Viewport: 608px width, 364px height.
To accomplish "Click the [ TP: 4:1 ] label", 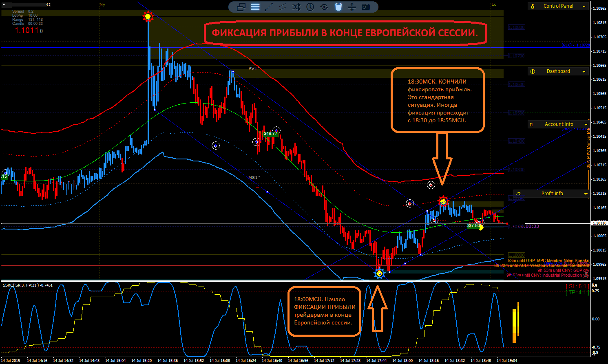I will click(x=577, y=292).
